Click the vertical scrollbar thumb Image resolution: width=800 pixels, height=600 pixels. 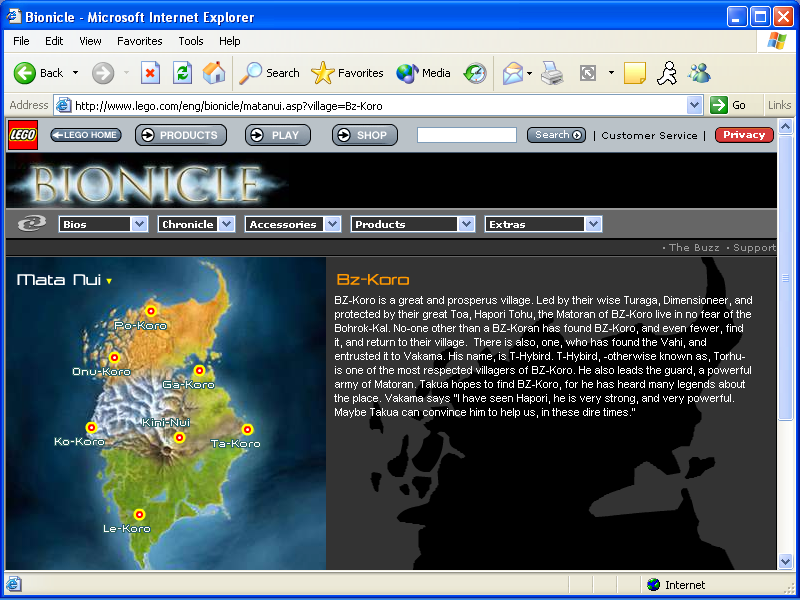coord(785,277)
